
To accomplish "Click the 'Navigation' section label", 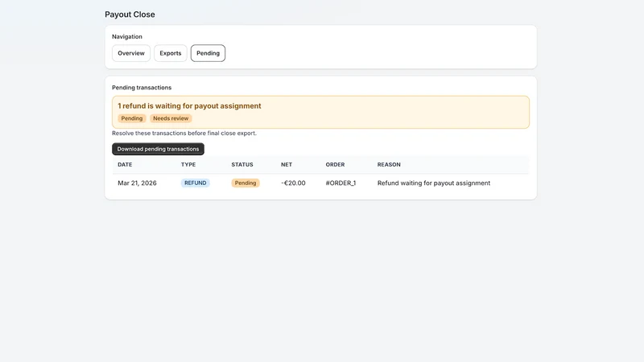I will click(127, 36).
